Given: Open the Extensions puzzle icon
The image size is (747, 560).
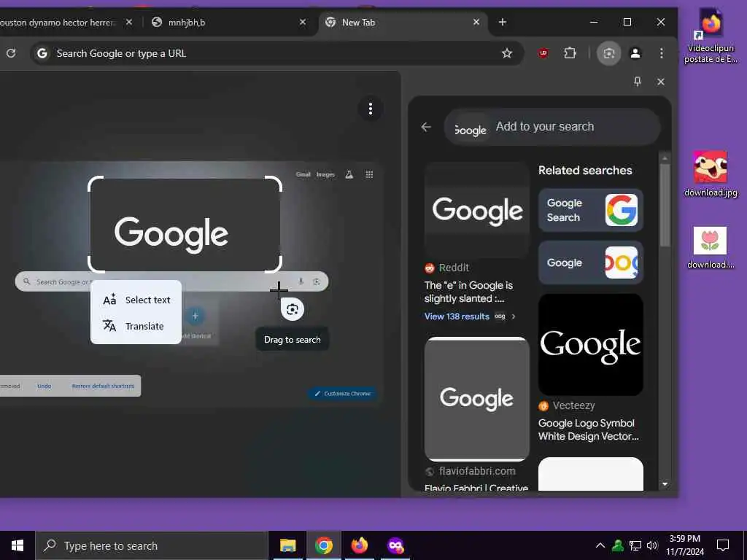Looking at the screenshot, I should point(570,53).
